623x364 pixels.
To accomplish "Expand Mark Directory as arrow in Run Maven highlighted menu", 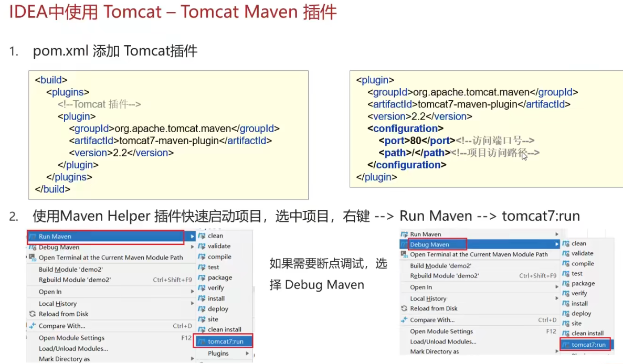I will 192,358.
